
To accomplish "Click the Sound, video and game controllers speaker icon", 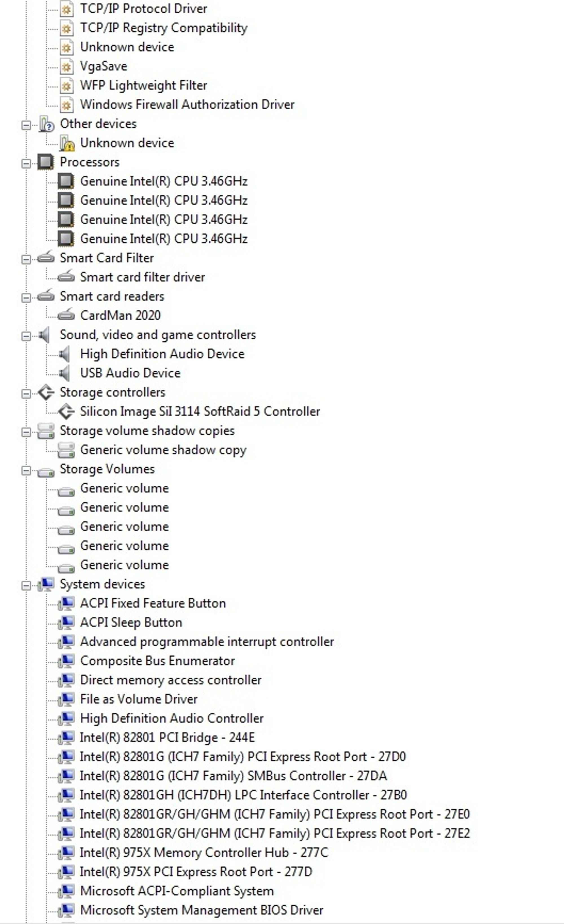I will point(44,335).
